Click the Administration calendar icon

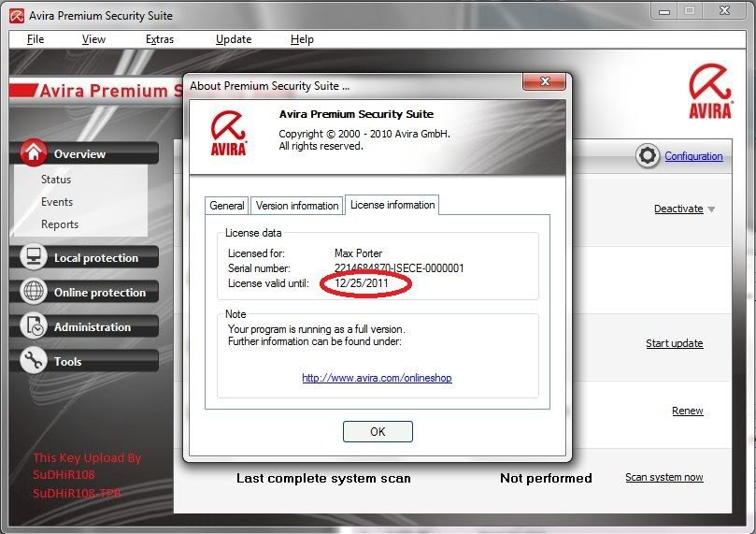[x=34, y=326]
